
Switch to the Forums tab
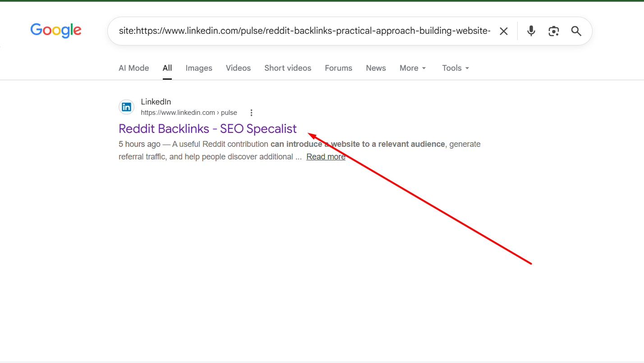(x=339, y=68)
